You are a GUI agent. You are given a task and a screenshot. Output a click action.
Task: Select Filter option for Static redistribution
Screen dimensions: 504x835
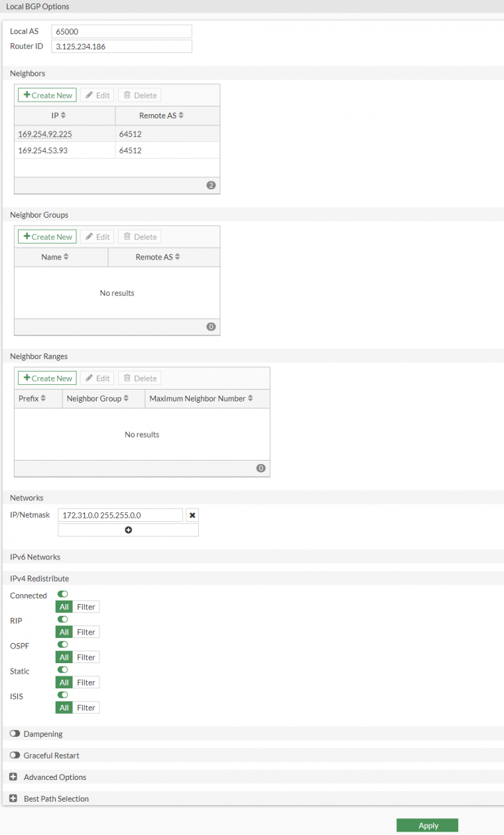86,683
